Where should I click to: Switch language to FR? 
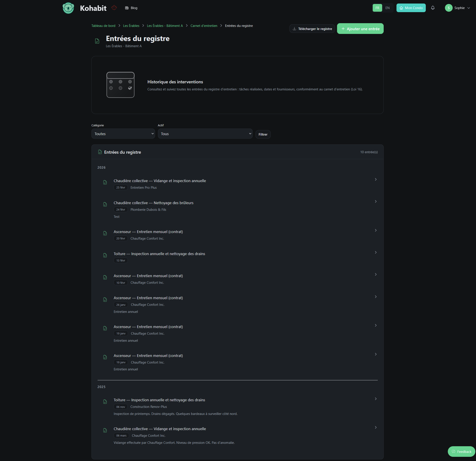tap(377, 8)
